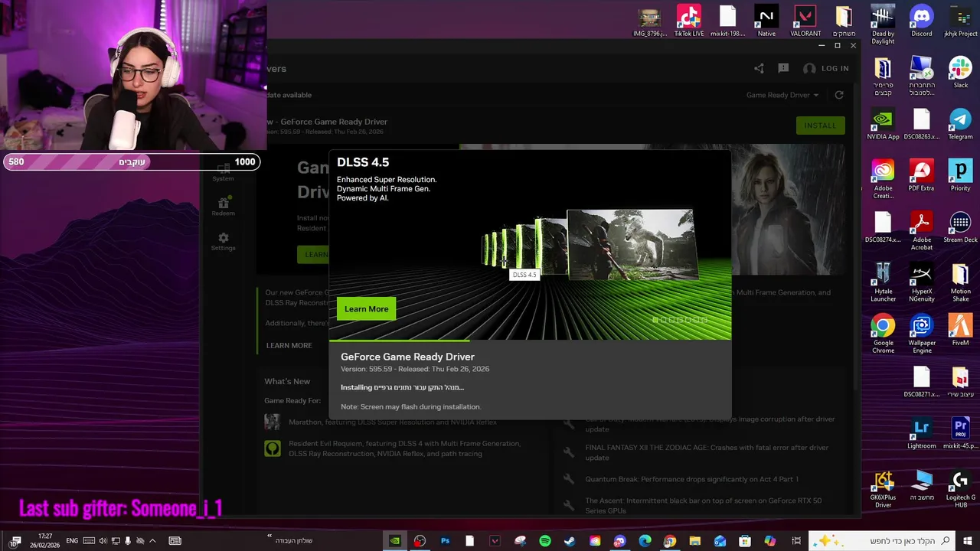Open the Game Ready Driver dropdown
The image size is (980, 551).
(782, 95)
